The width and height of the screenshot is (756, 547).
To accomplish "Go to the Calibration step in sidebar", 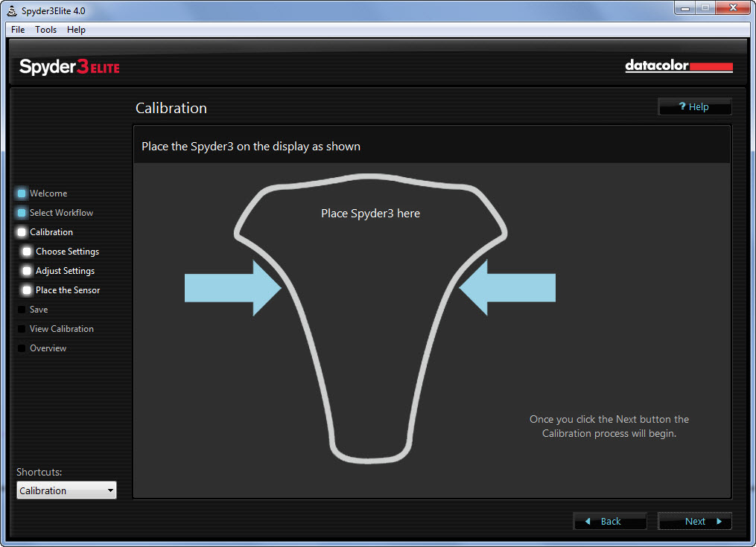I will [51, 232].
